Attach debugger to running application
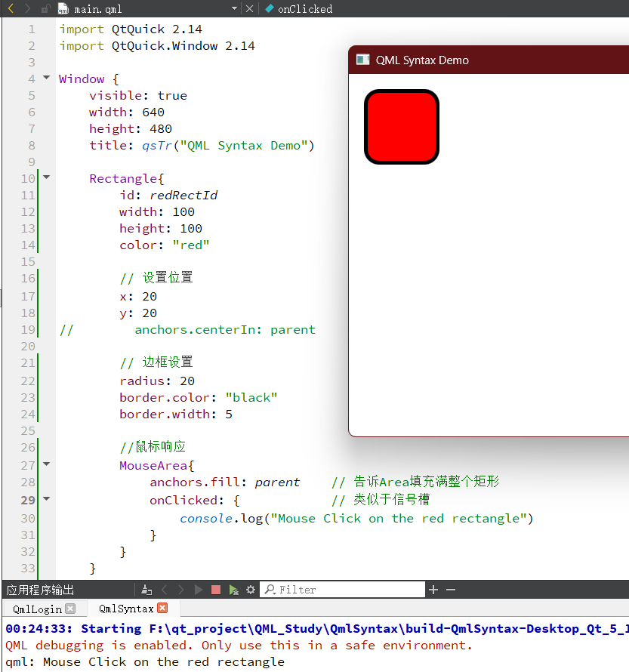The width and height of the screenshot is (629, 672). (233, 590)
